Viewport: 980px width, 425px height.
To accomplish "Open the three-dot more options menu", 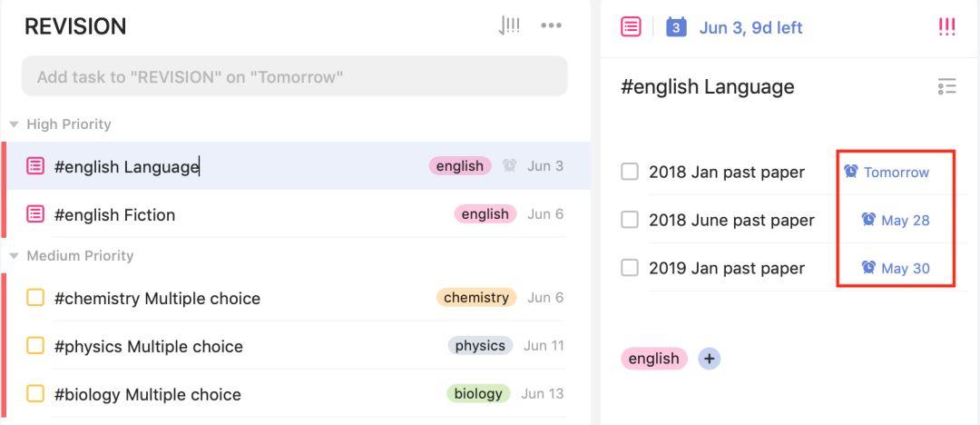I will [551, 26].
